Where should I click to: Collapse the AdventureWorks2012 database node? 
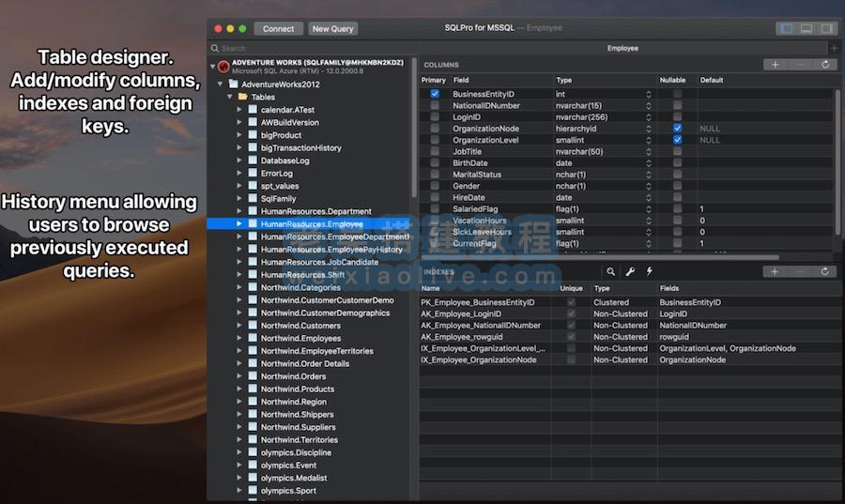click(x=220, y=84)
